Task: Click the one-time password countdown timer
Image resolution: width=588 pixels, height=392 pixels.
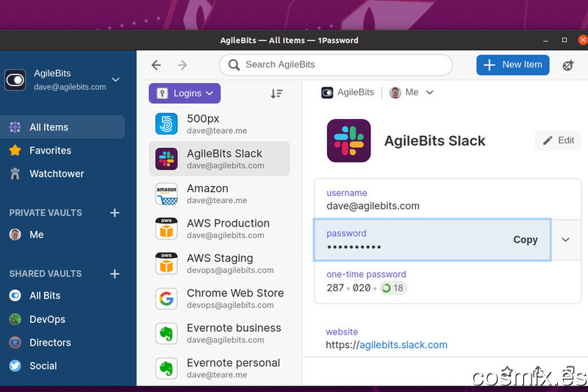Action: tap(392, 288)
